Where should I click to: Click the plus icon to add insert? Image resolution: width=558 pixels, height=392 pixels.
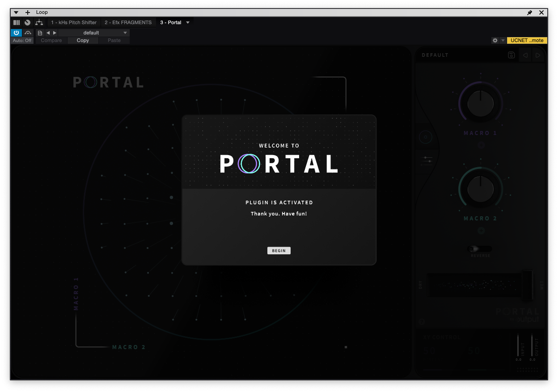coord(28,13)
